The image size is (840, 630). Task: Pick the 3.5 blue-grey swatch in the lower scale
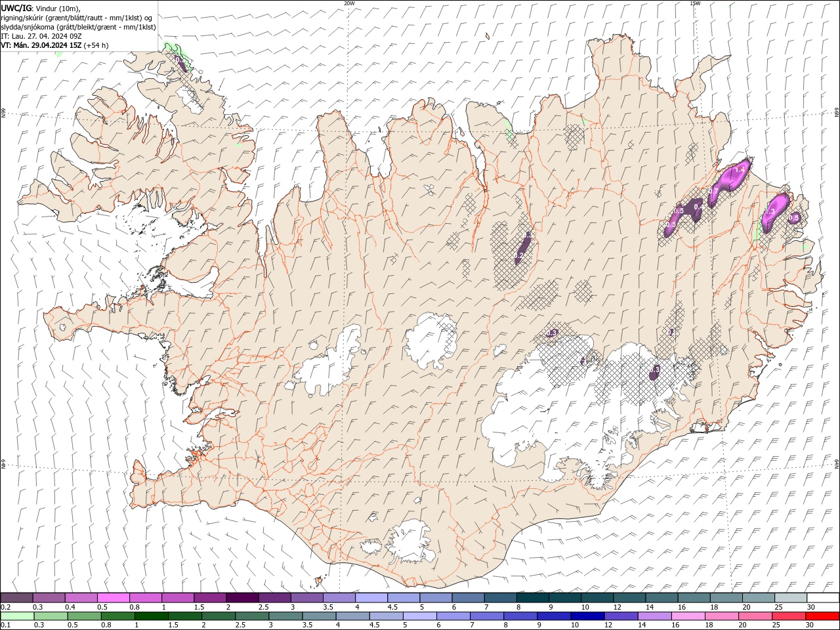[319, 616]
